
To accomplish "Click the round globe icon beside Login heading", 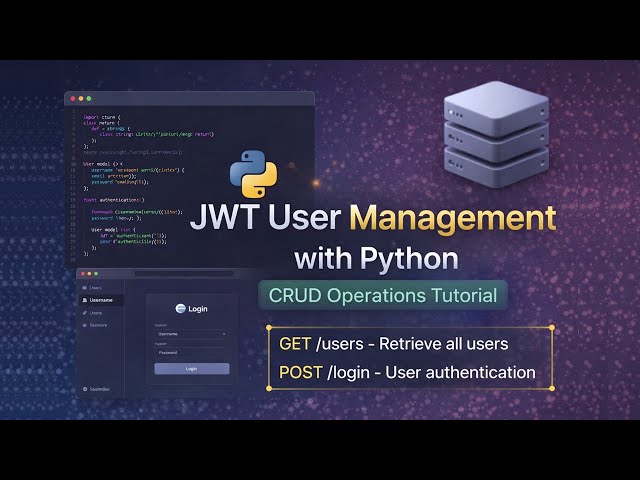I will coord(180,309).
